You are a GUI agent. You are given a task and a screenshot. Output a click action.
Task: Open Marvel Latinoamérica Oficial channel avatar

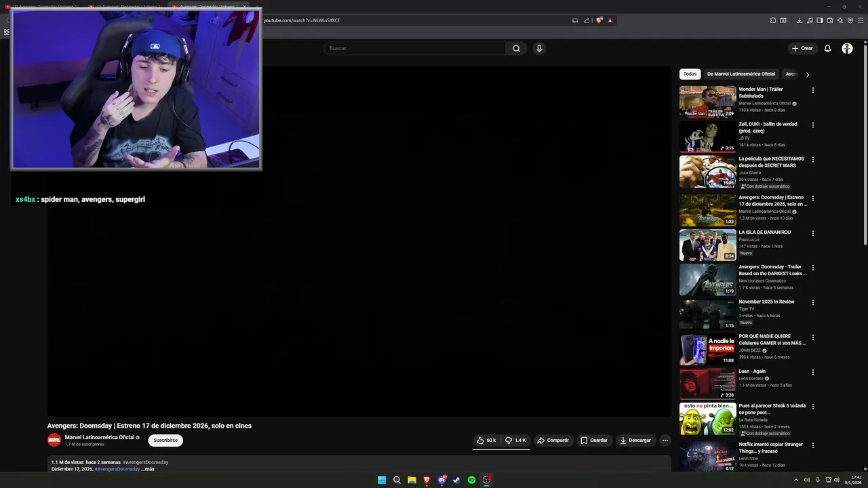click(x=54, y=441)
